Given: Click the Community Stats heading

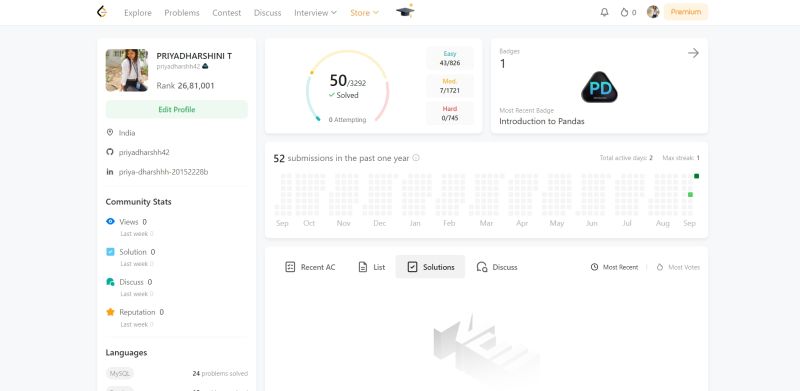Looking at the screenshot, I should pos(138,202).
